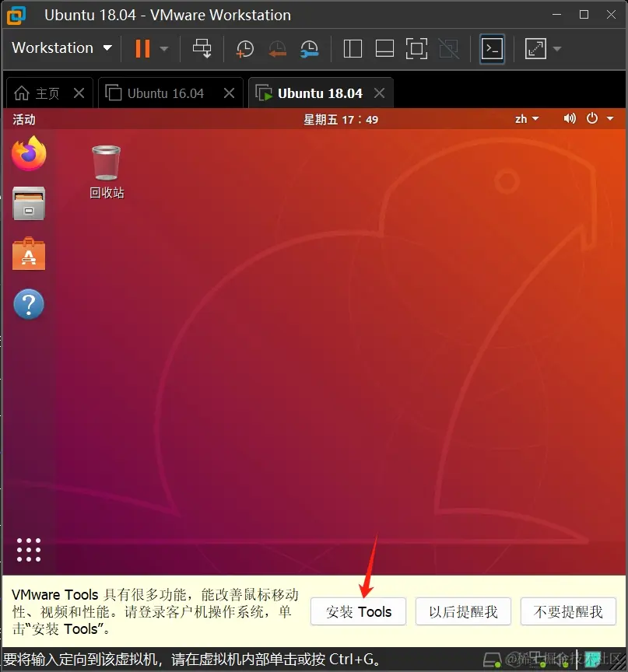
Task: Close the Ubuntu 18.04 tab
Action: [x=380, y=93]
